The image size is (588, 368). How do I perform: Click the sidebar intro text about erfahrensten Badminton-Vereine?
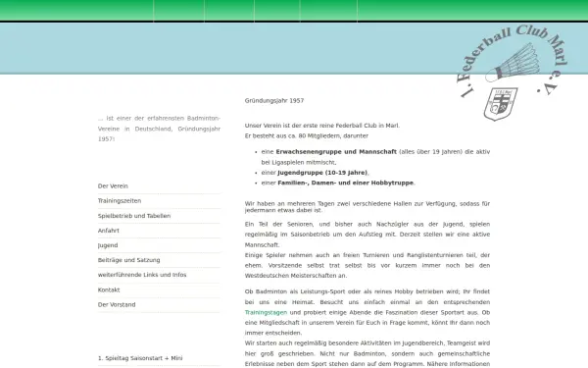pyautogui.click(x=159, y=129)
